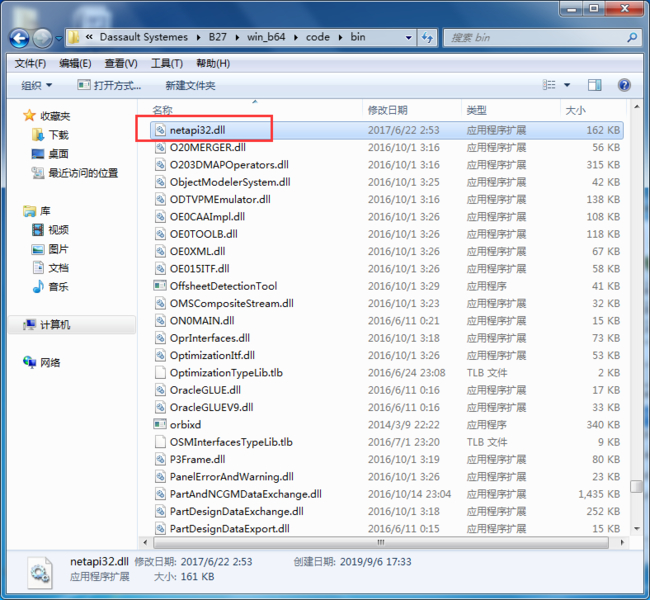Select 收藏夹 in navigation pane
Viewport: 650px width, 600px height.
pos(47,116)
